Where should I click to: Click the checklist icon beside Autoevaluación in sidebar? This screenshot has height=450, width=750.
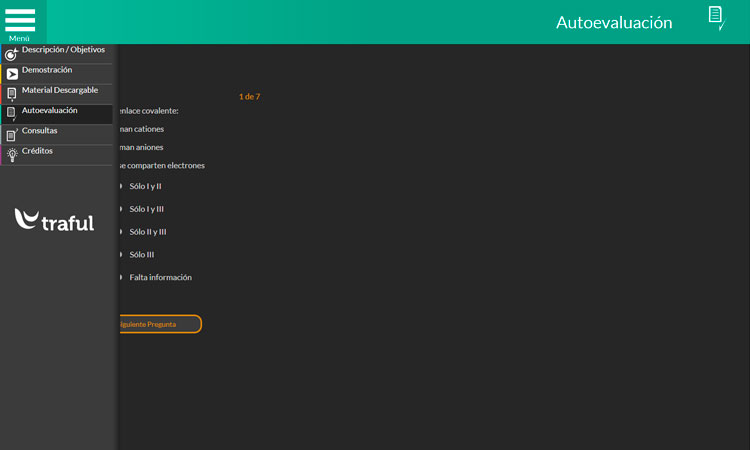pyautogui.click(x=11, y=114)
